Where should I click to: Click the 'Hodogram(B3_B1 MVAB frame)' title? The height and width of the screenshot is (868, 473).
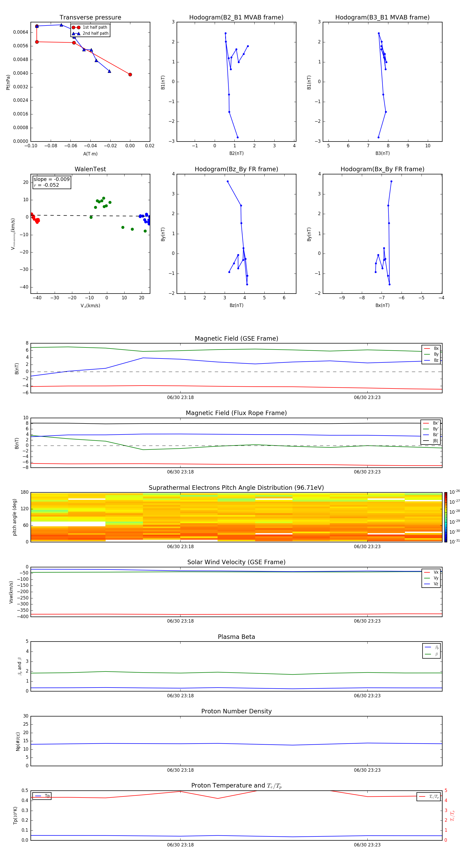[x=382, y=17]
